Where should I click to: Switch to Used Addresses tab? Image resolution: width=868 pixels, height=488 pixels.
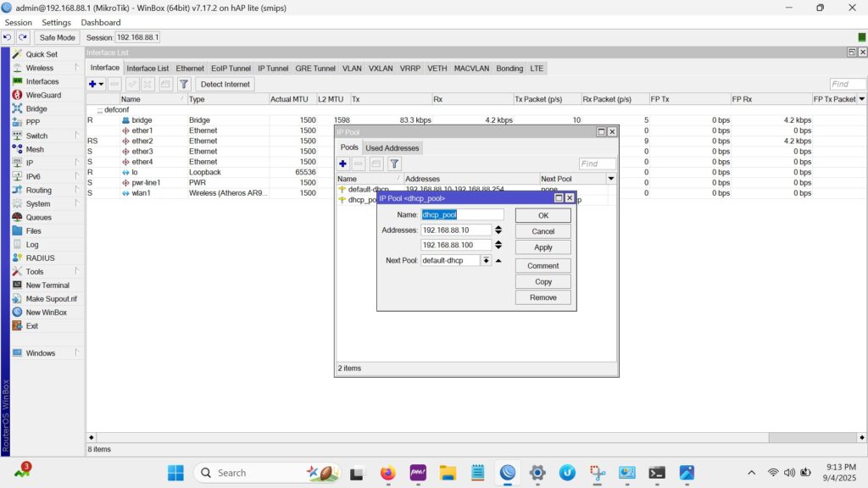coord(392,147)
